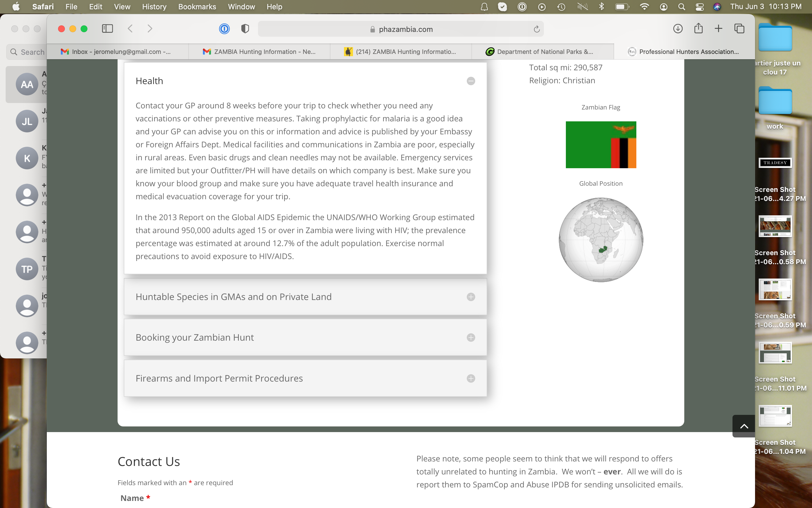
Task: Open the History menu
Action: coord(154,7)
